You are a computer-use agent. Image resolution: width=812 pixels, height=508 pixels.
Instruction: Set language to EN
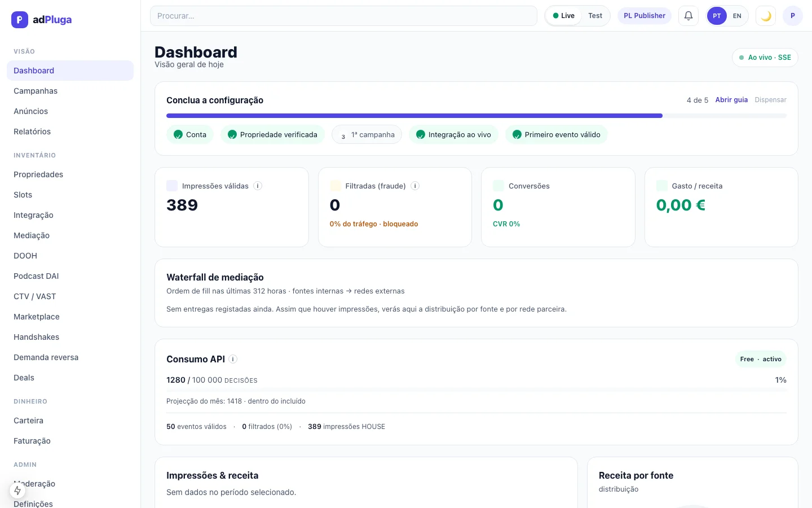[x=737, y=16]
